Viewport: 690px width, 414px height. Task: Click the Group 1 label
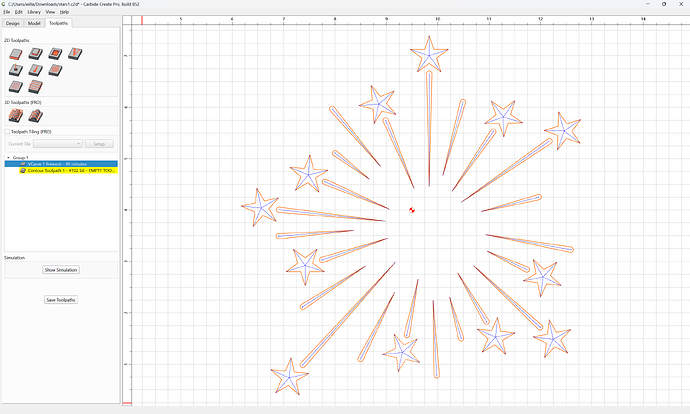click(20, 158)
